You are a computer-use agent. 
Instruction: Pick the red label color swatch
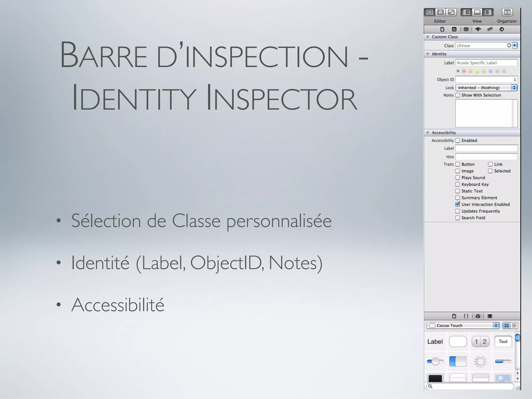click(x=464, y=71)
